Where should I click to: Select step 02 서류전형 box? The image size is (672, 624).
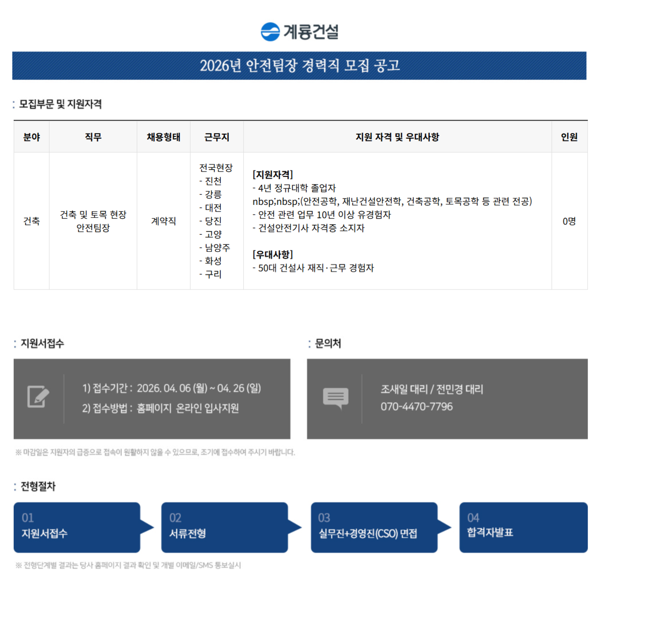point(224,527)
